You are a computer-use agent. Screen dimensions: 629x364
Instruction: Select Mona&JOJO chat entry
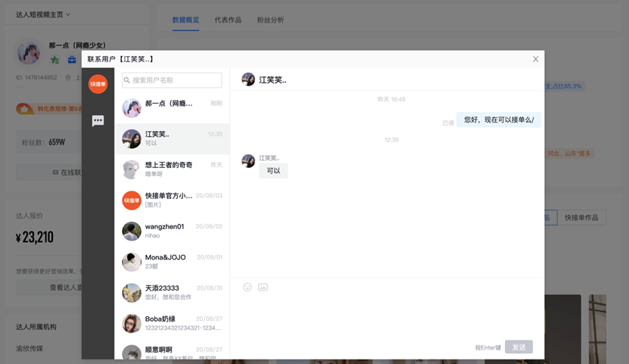click(173, 262)
